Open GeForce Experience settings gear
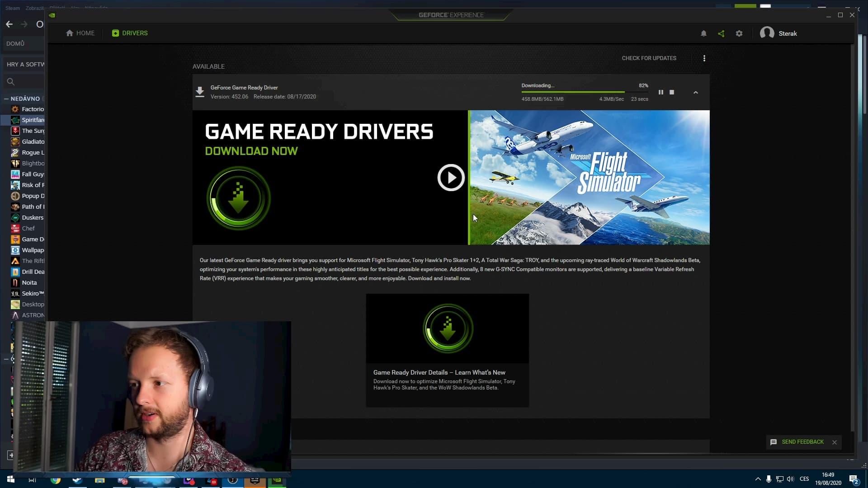This screenshot has height=488, width=868. click(739, 33)
